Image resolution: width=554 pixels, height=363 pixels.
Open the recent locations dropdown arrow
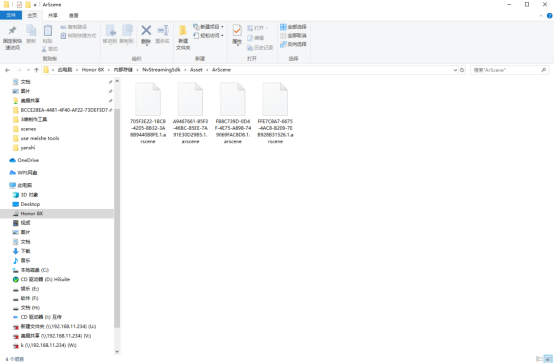(x=28, y=70)
